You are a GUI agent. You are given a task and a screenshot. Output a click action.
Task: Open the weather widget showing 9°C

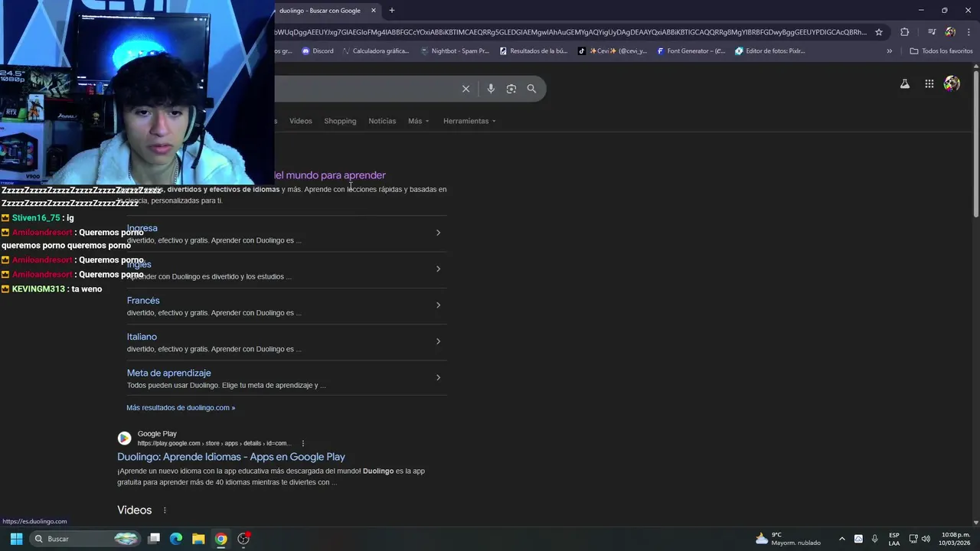click(x=788, y=539)
